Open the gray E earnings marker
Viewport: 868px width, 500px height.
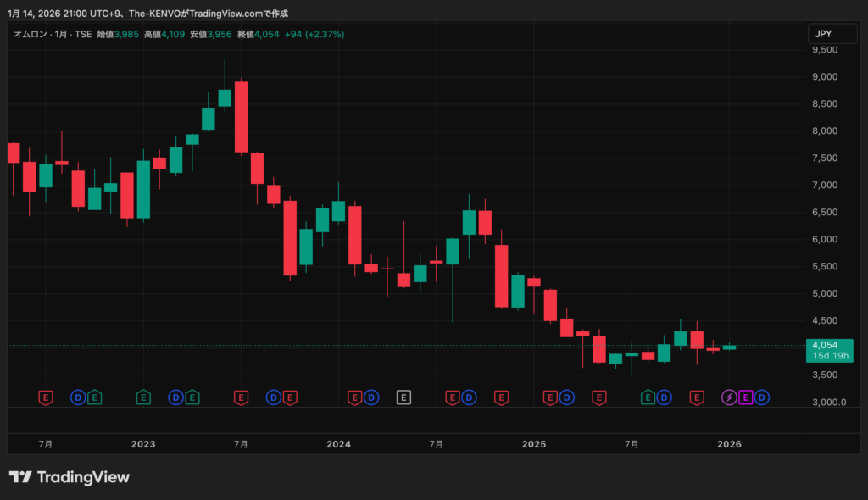[x=403, y=397]
